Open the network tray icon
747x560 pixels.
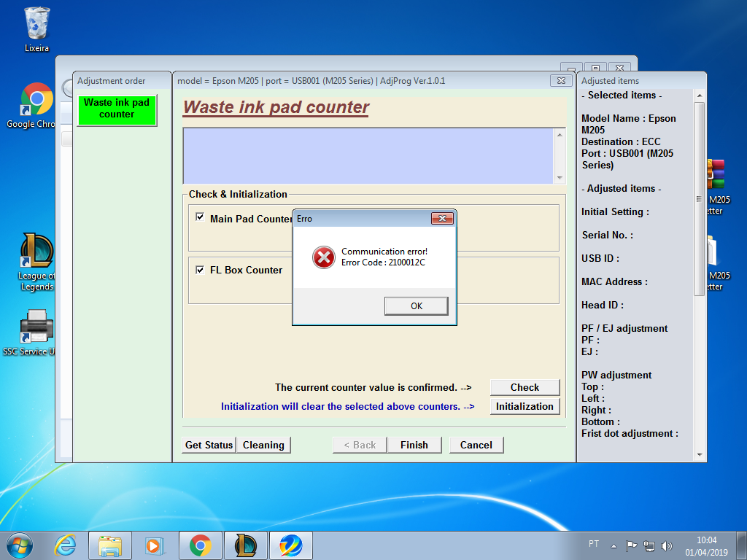pos(649,545)
